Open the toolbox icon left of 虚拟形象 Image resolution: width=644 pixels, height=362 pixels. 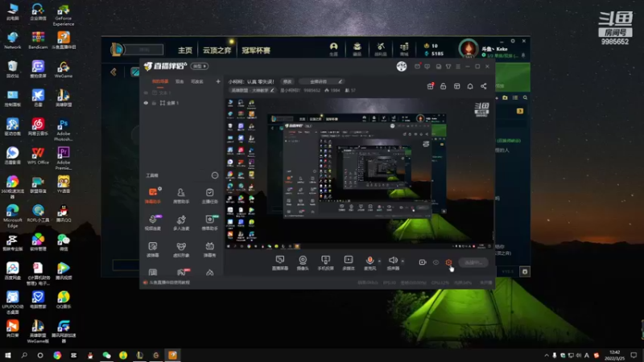153,249
